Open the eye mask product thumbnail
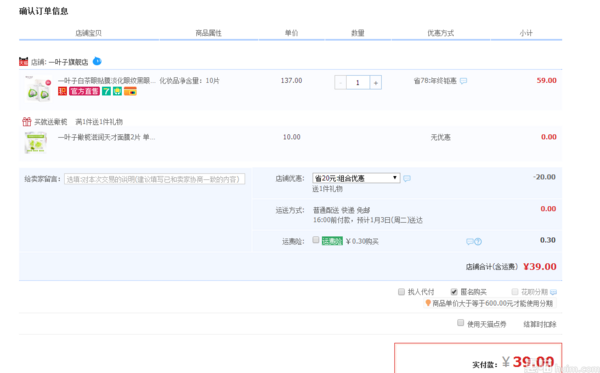Image resolution: width=600 pixels, height=373 pixels. (x=38, y=89)
